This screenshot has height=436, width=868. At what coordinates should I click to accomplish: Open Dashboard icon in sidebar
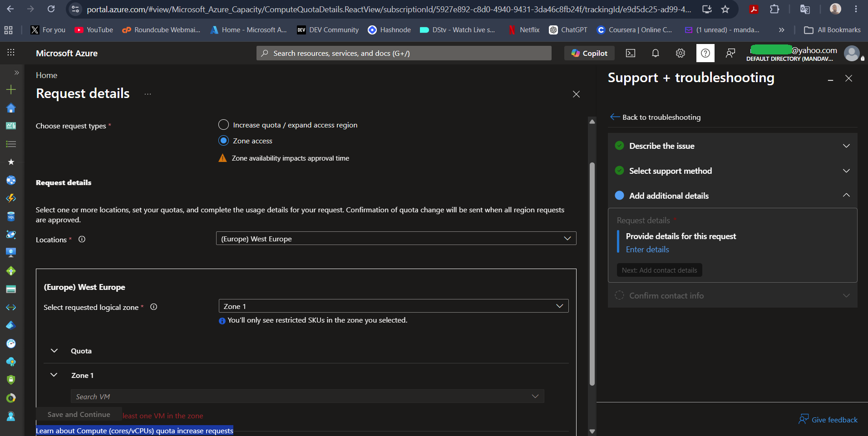11,126
